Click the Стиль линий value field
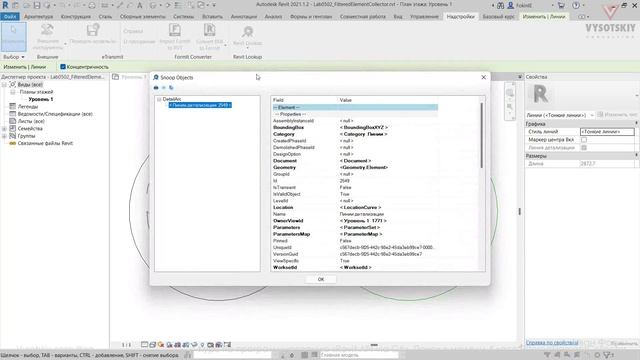The image size is (640, 360). 607,131
